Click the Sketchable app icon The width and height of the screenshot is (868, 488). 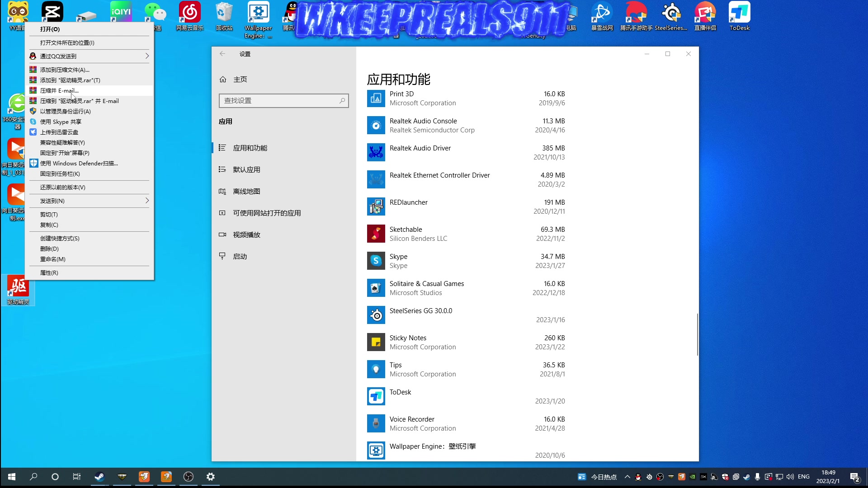[376, 234]
